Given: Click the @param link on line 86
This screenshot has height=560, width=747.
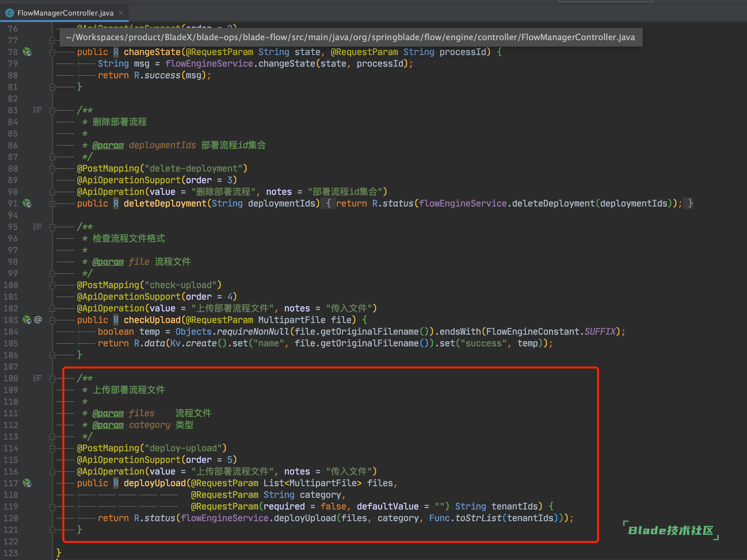Looking at the screenshot, I should 108,145.
